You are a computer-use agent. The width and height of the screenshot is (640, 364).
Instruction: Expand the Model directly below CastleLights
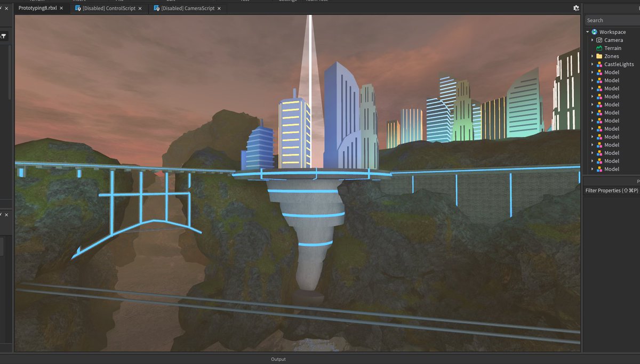[592, 72]
